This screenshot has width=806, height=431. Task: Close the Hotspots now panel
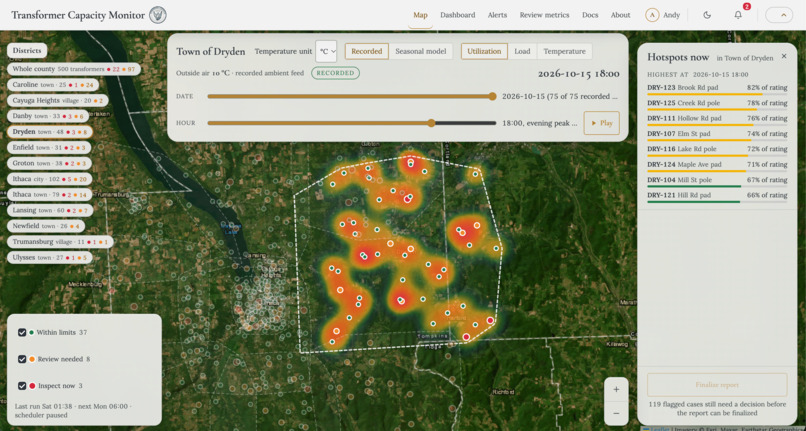[784, 56]
